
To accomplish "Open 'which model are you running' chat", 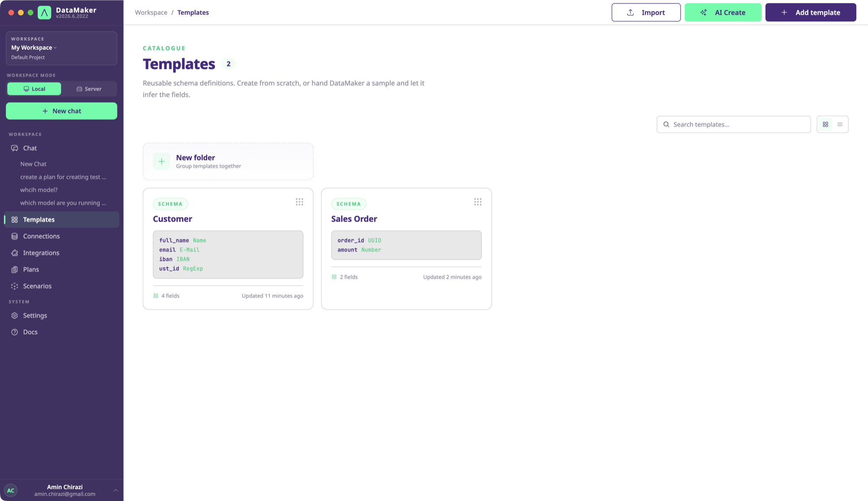I will [63, 203].
